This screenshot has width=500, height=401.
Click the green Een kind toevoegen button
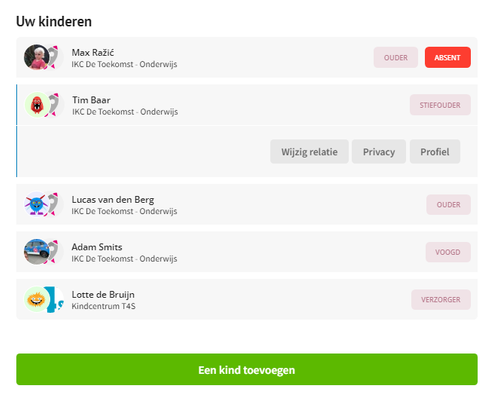(x=247, y=369)
